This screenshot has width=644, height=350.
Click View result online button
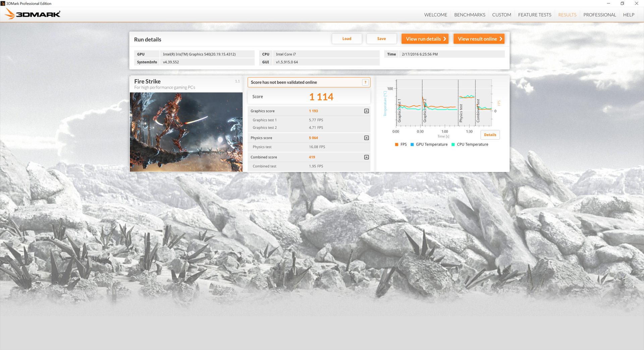click(479, 39)
